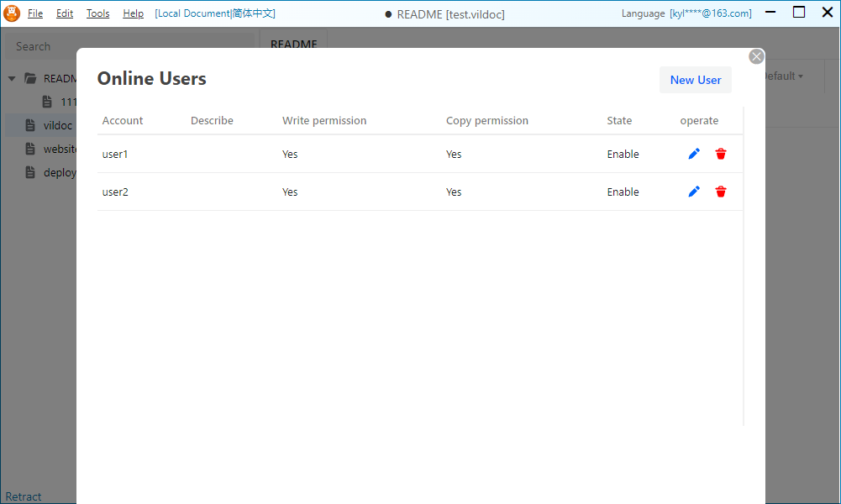This screenshot has height=504, width=841.
Task: Click the New User button
Action: (696, 80)
